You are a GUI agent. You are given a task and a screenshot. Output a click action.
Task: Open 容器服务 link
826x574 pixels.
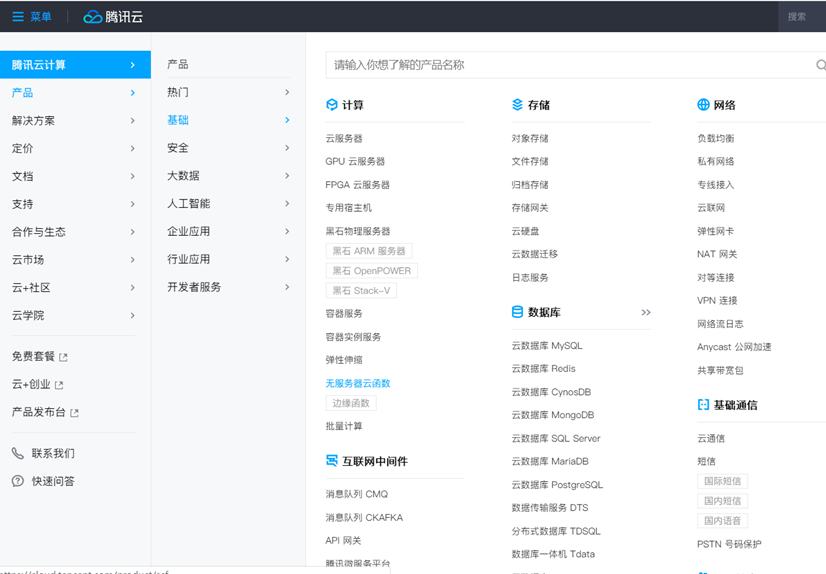[x=344, y=314]
